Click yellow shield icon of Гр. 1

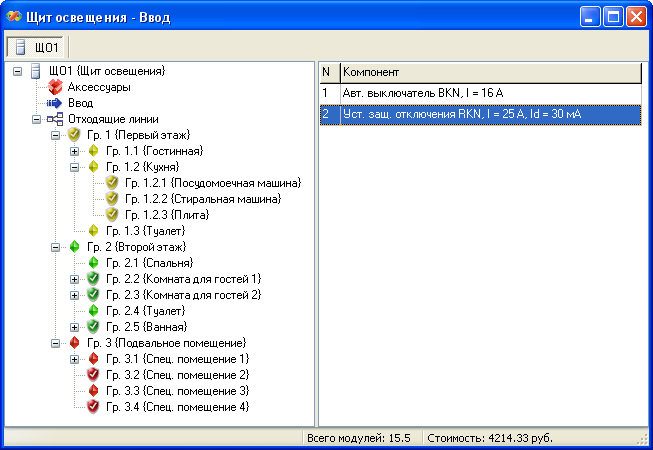pos(74,135)
